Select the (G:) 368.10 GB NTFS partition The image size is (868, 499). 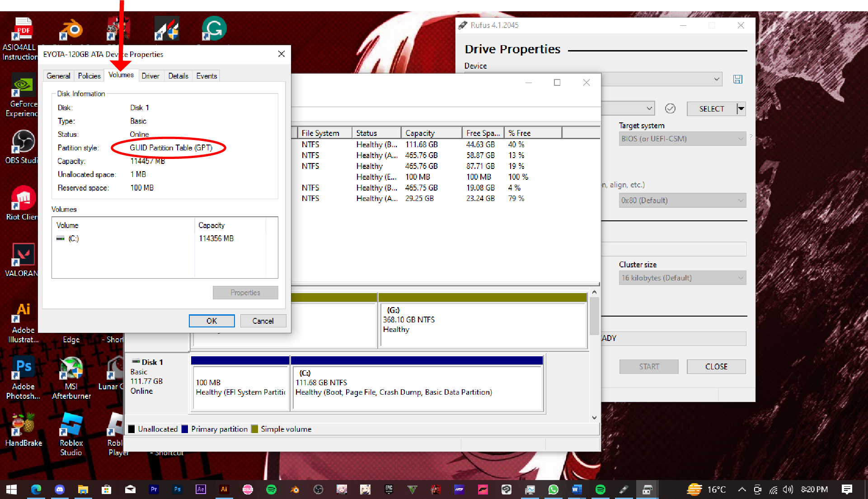483,321
